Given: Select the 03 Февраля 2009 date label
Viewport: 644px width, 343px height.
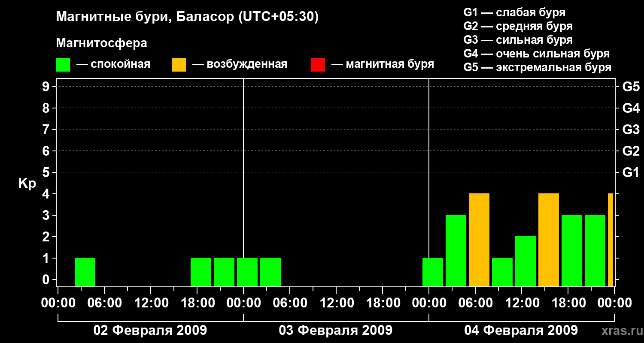Looking at the screenshot, I should (336, 331).
